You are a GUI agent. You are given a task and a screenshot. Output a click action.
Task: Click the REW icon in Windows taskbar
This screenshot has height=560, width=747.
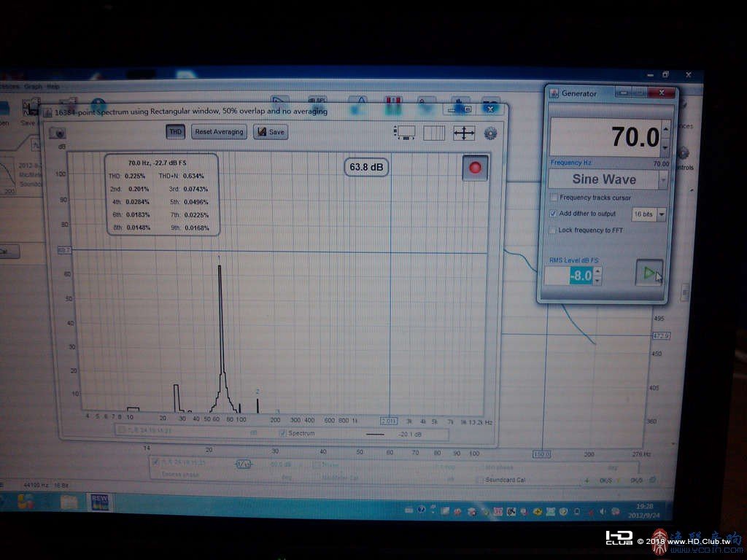[100, 502]
